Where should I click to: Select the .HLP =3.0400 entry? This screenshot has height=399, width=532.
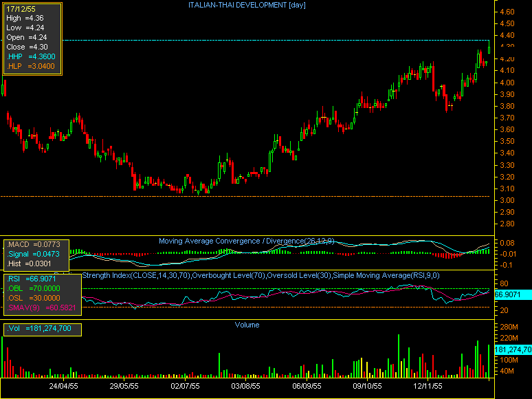pos(30,66)
